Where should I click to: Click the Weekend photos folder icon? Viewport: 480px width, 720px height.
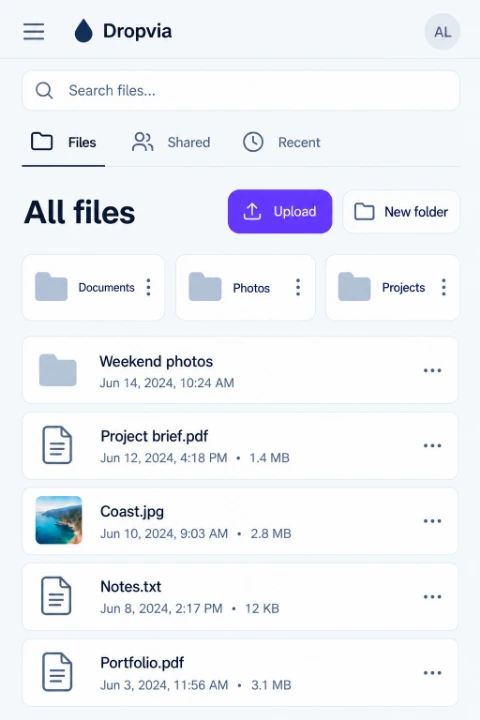[x=58, y=370]
